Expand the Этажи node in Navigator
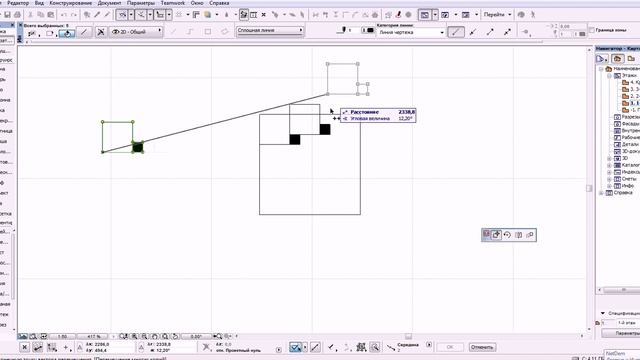 coord(609,76)
